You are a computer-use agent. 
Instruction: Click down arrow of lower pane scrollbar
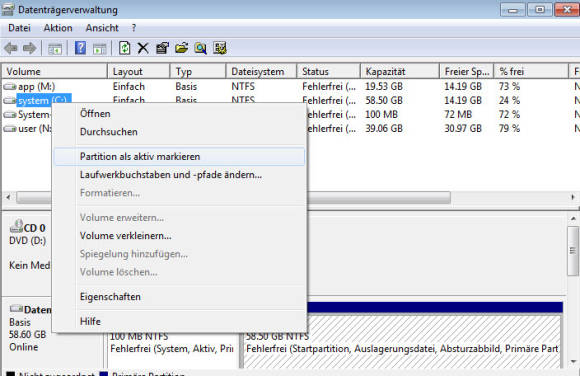pyautogui.click(x=573, y=362)
